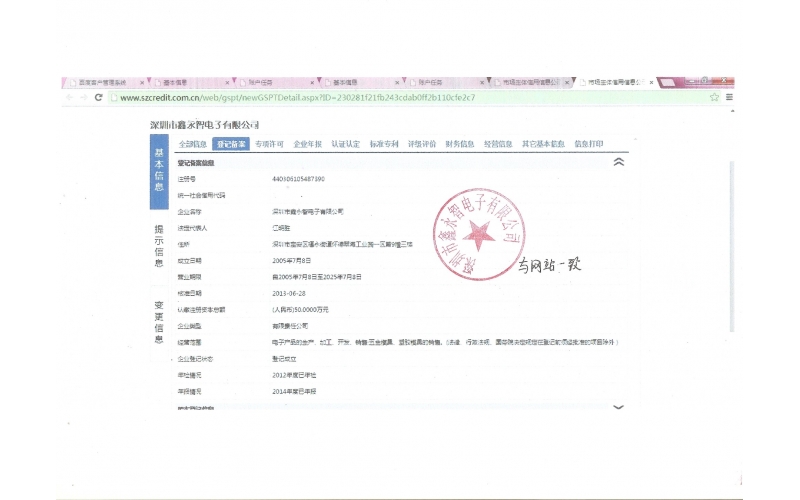This screenshot has height=500, width=800.
Task: Select the highlighted 登记备案 tab
Action: click(231, 144)
